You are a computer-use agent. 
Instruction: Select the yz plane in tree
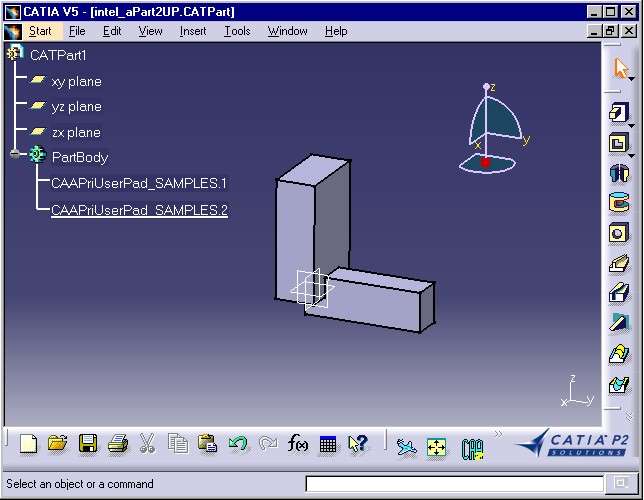(x=76, y=107)
